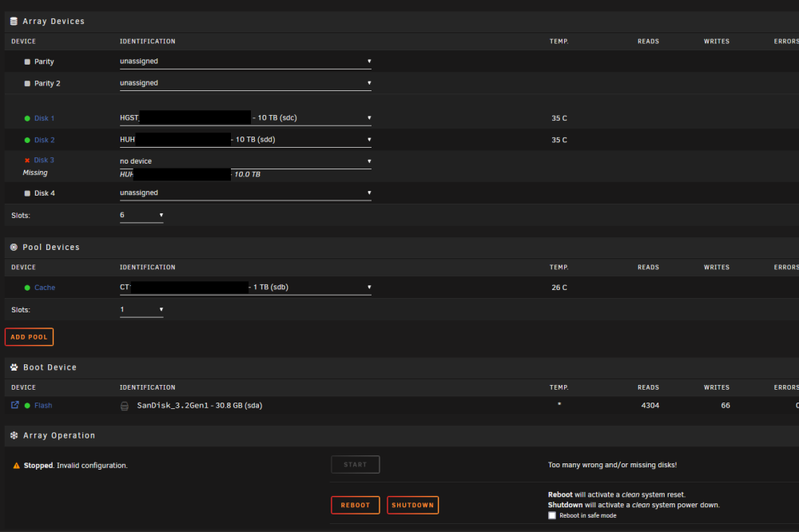
Task: Open the Parity 2 device dropdown
Action: (x=245, y=84)
